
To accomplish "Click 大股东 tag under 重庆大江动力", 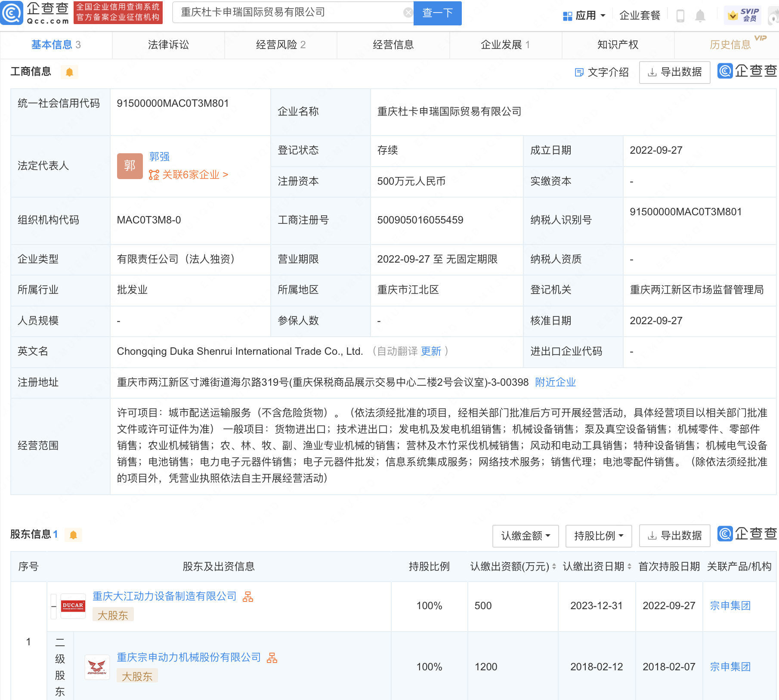I will click(113, 615).
